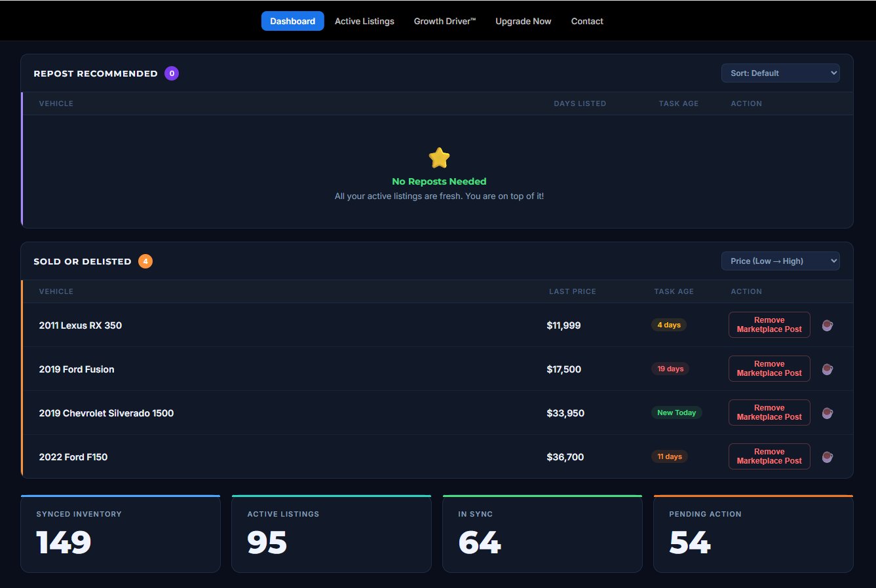Viewport: 876px width, 588px height.
Task: Remove Marketplace Post for 2022 Ford F150
Action: click(x=769, y=456)
